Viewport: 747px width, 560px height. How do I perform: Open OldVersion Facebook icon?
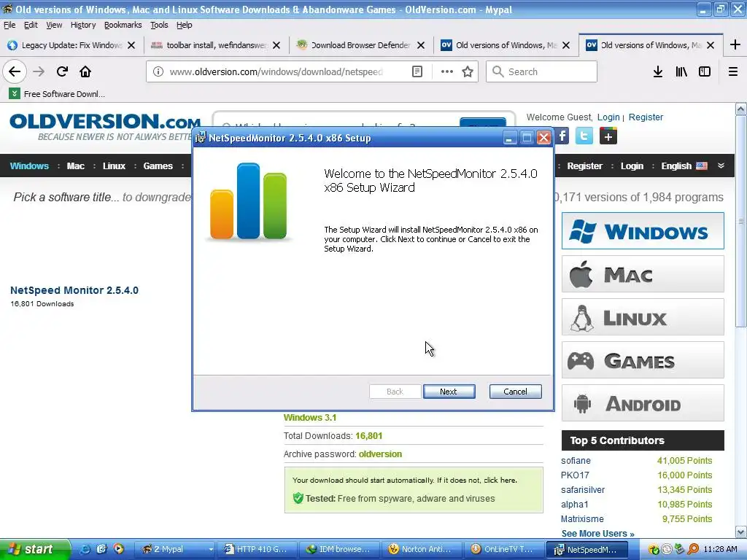[x=562, y=136]
